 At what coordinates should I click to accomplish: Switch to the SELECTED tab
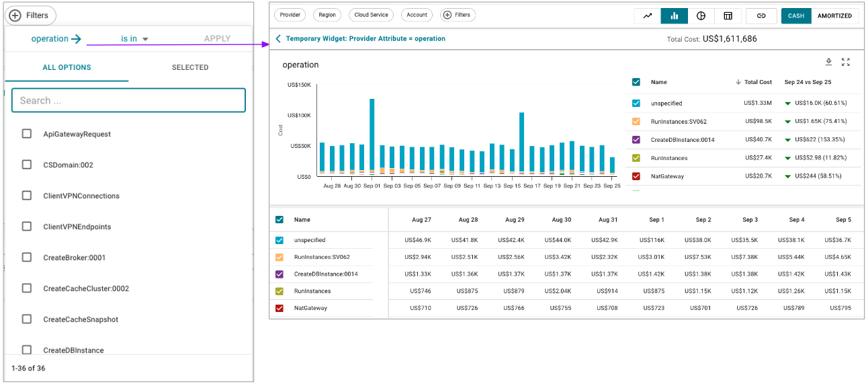(x=190, y=67)
